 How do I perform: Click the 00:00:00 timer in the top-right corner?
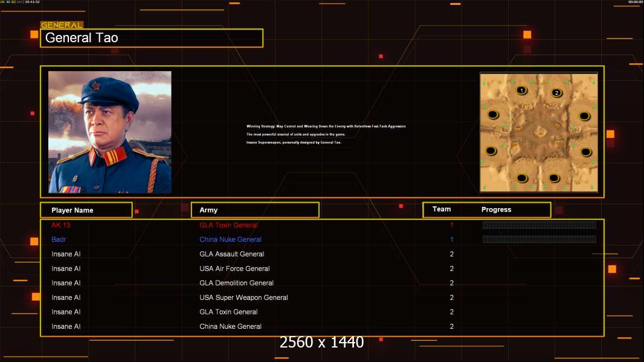point(635,2)
